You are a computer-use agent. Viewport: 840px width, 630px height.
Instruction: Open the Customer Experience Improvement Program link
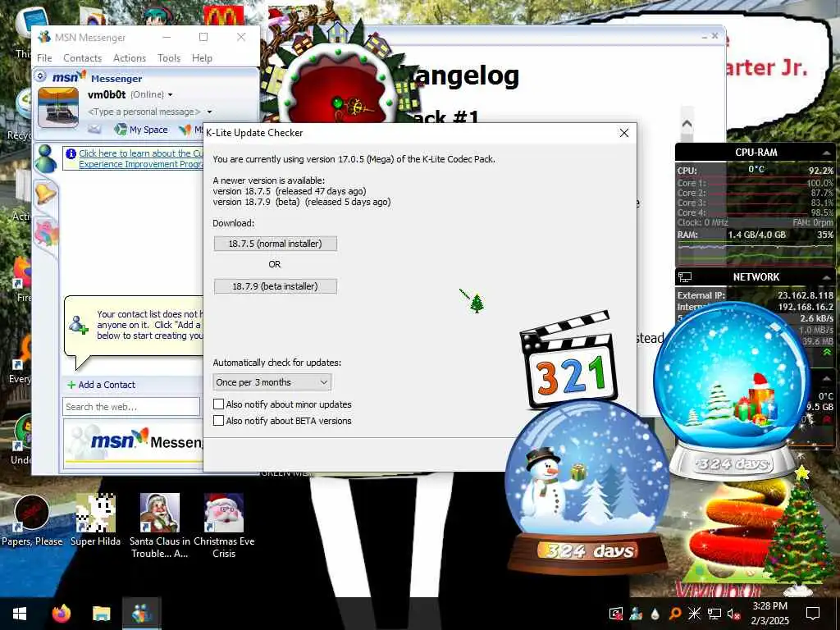click(x=141, y=158)
